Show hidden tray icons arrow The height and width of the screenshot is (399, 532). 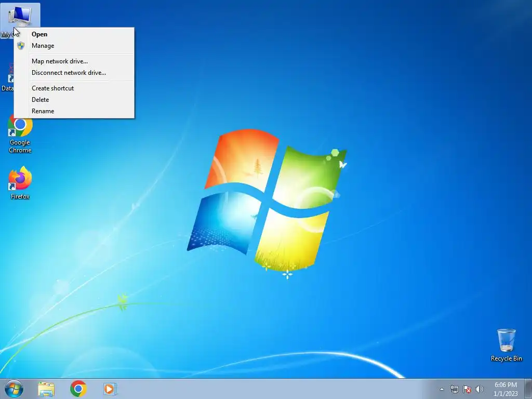[x=442, y=389]
